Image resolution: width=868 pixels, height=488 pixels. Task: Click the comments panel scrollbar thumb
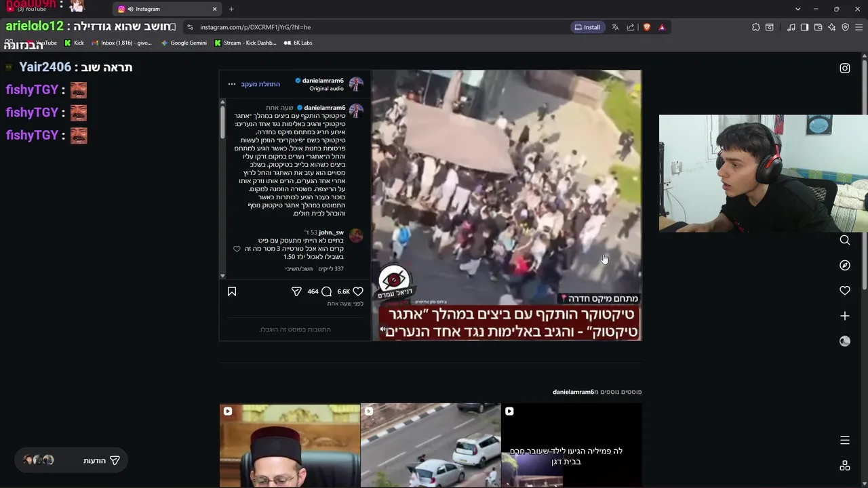coord(222,122)
